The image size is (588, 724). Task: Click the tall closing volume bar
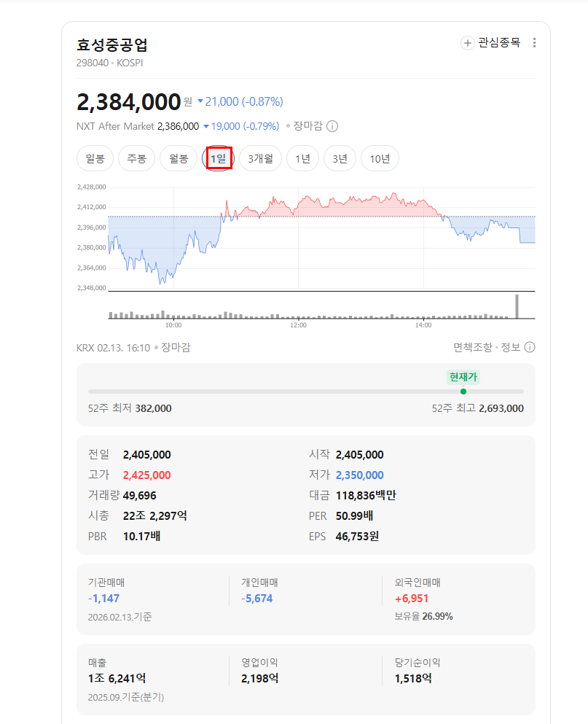pyautogui.click(x=517, y=307)
